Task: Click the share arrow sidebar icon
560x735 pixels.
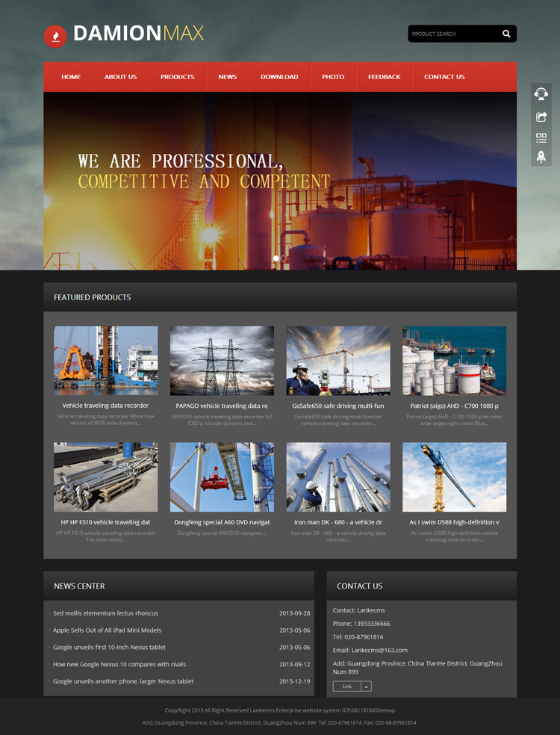Action: pyautogui.click(x=541, y=117)
